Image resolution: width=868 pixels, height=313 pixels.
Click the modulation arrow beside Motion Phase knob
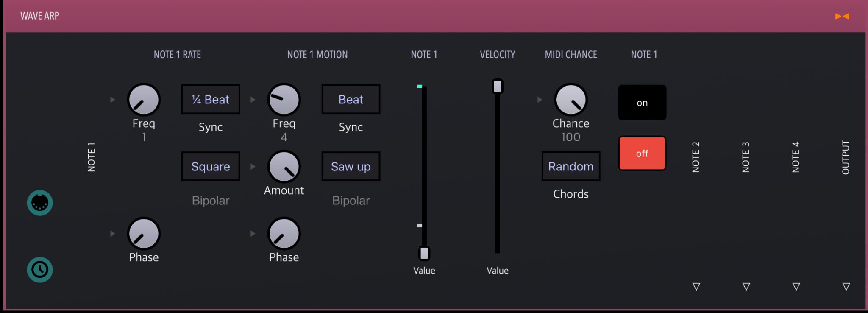253,234
